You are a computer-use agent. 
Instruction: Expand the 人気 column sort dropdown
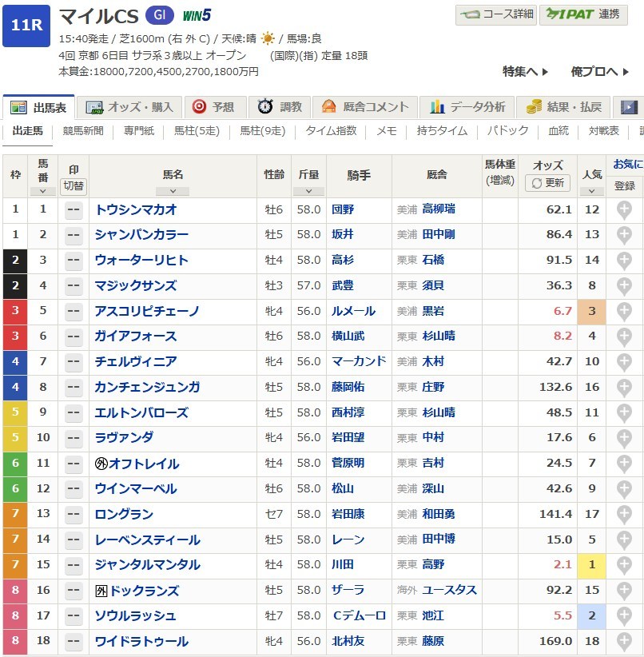tap(591, 191)
